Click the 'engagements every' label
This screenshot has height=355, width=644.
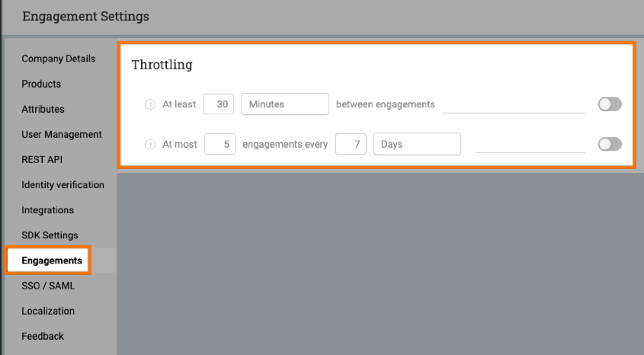[x=285, y=145]
